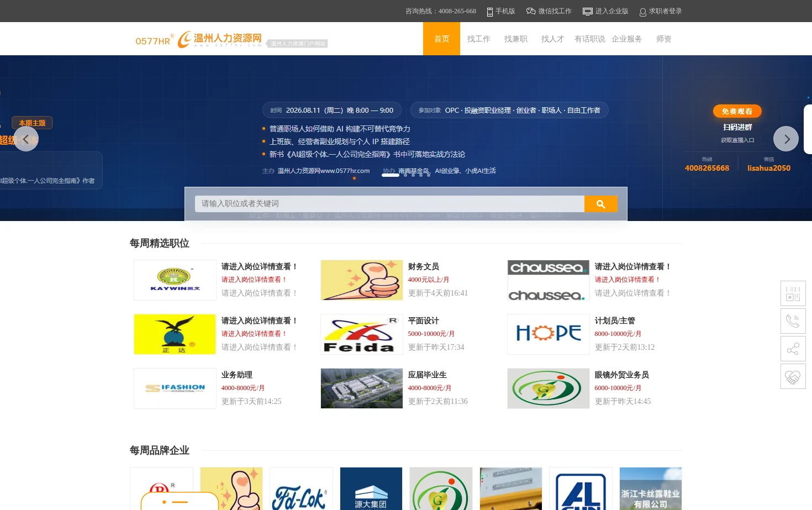
Task: Open the 有话职说 navigation tab
Action: click(589, 39)
